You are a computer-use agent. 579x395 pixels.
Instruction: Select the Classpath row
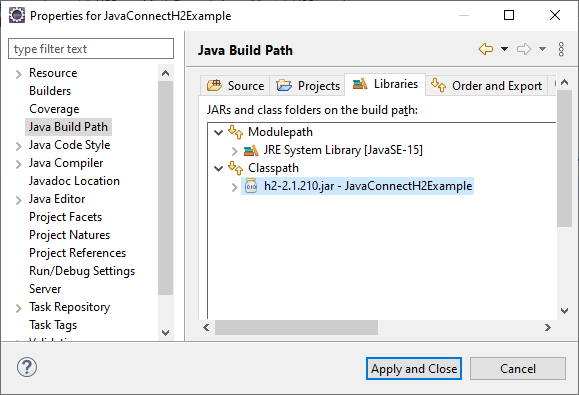coord(273,168)
